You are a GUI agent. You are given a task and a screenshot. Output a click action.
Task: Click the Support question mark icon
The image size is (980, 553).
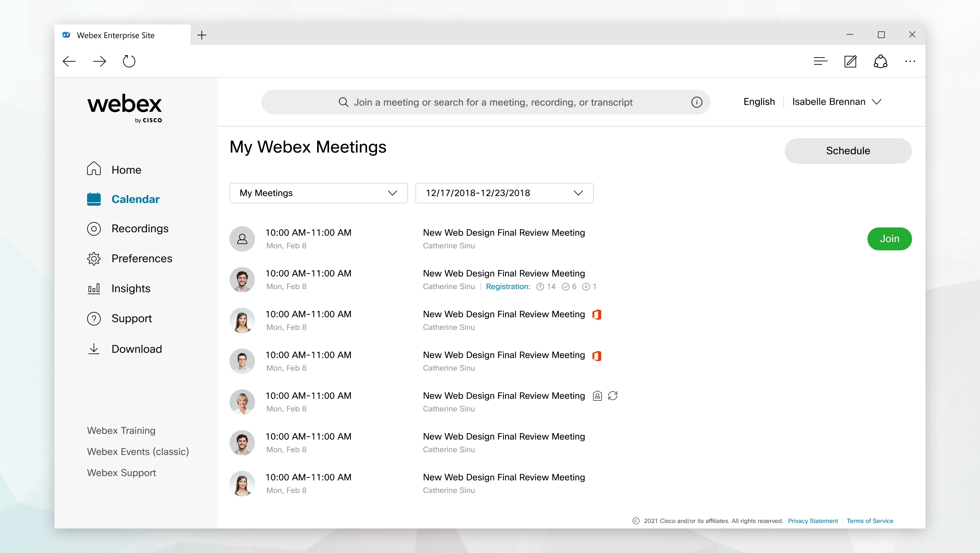coord(94,319)
